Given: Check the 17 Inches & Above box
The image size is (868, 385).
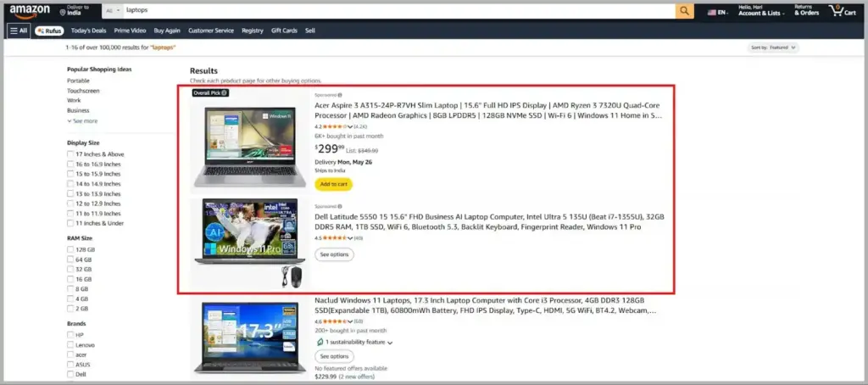Looking at the screenshot, I should [70, 154].
